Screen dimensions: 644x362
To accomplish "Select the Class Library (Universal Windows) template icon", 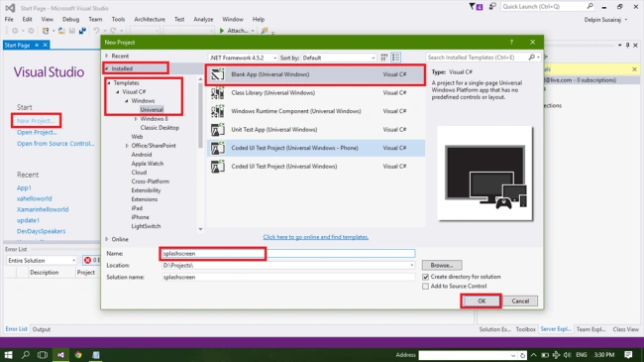I will click(218, 93).
